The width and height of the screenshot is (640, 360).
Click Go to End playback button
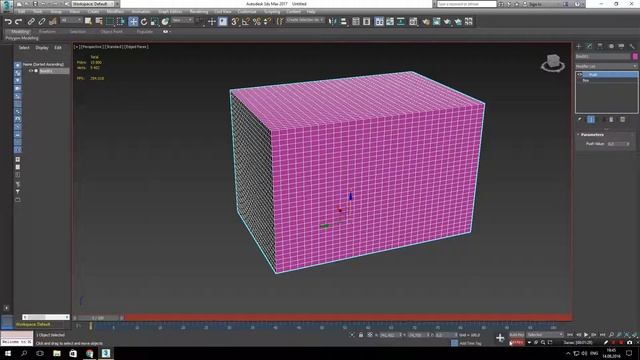click(x=602, y=335)
